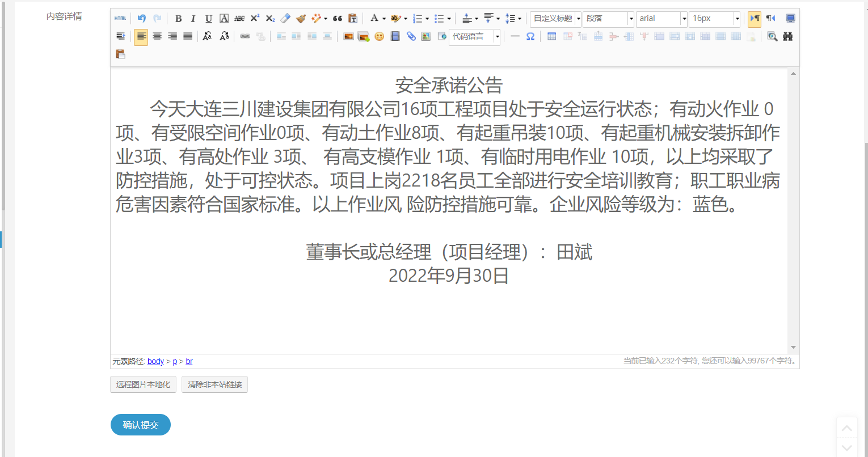Toggle underline formatting

pyautogui.click(x=209, y=19)
